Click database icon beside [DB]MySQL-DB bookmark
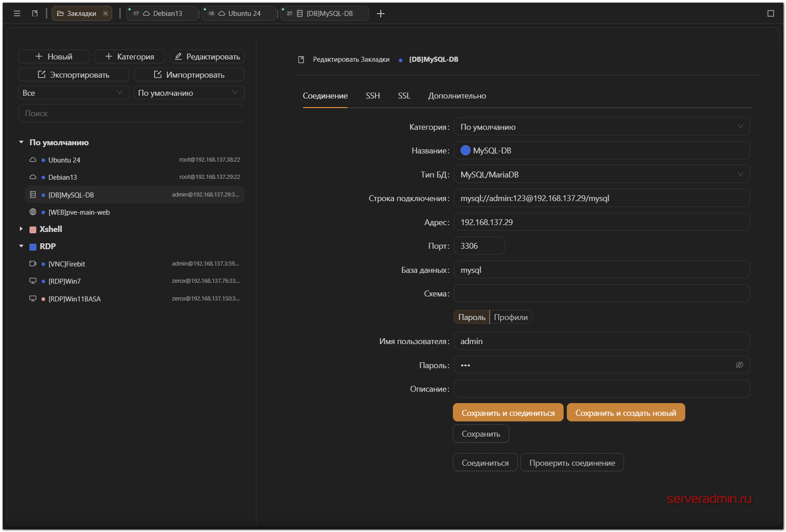The width and height of the screenshot is (786, 532). pos(33,195)
